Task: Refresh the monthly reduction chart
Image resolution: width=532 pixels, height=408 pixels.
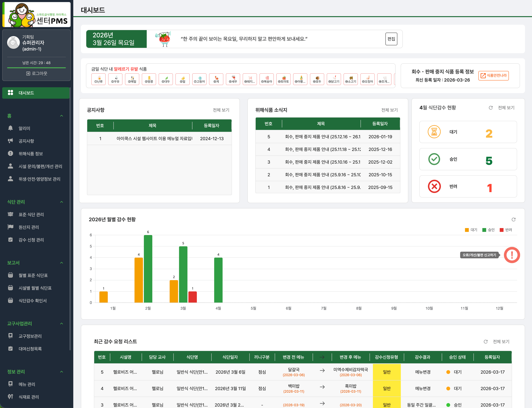Action: 513,220
